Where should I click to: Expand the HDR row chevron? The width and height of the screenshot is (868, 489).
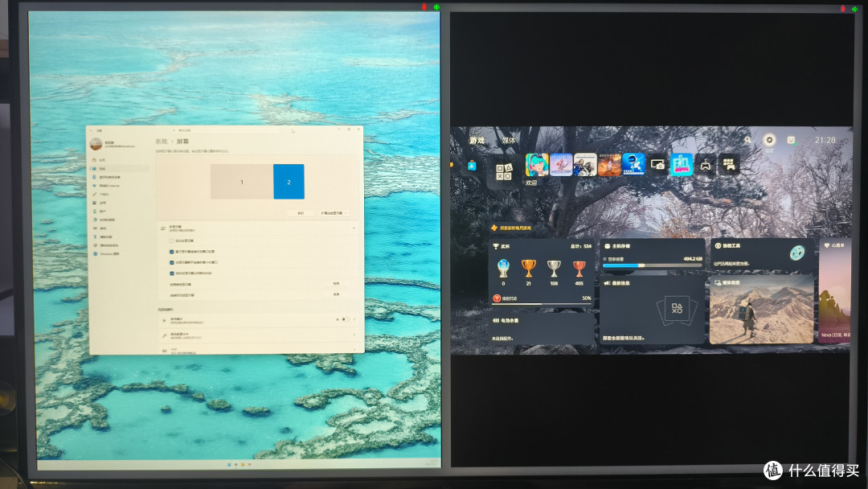(x=354, y=349)
